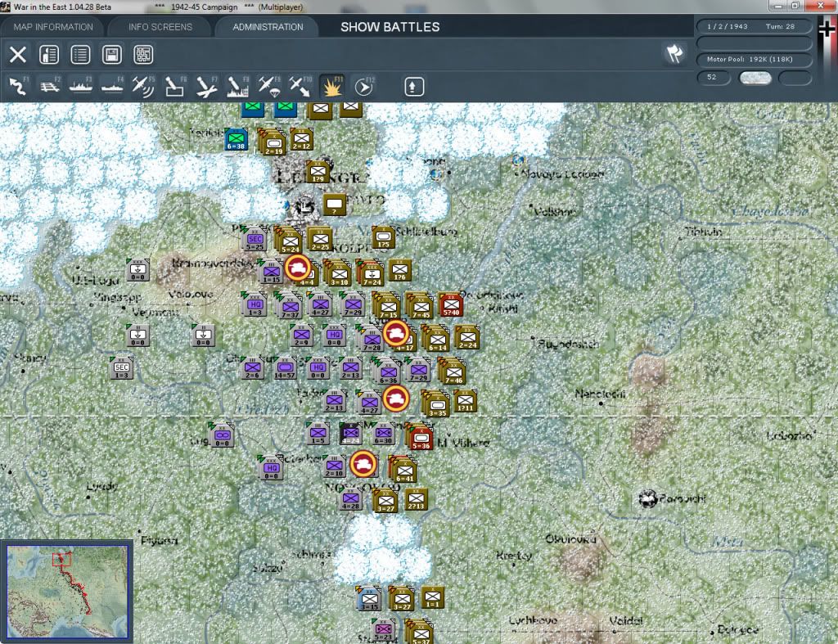
Task: Click battle marker next to the 2=10 unit
Action: click(363, 464)
